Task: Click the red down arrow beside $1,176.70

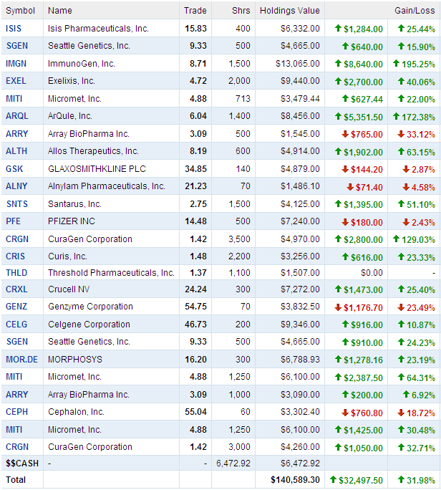Action: [x=338, y=307]
